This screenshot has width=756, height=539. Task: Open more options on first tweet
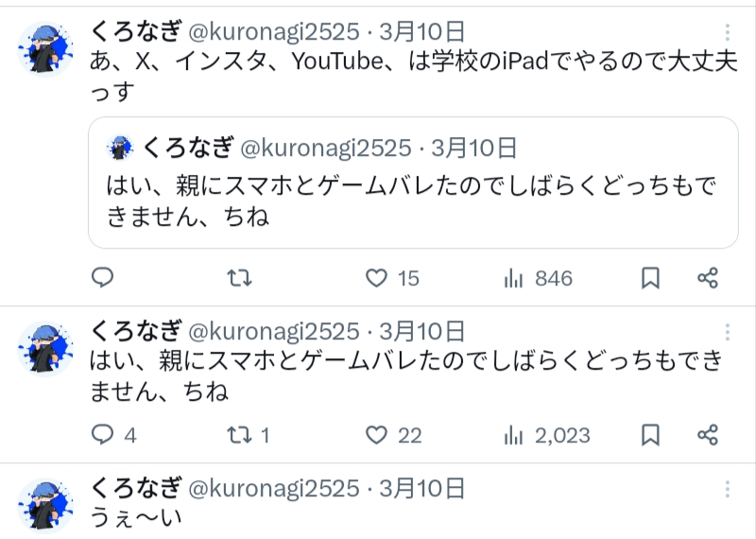(727, 32)
